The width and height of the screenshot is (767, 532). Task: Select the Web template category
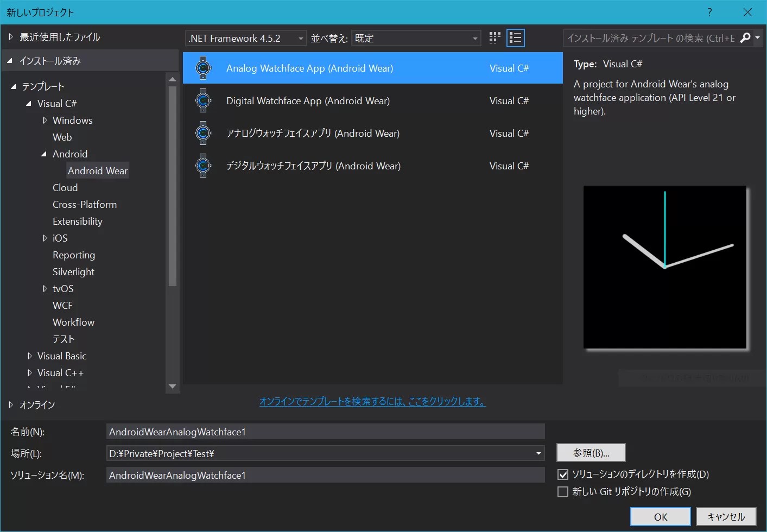(x=62, y=137)
